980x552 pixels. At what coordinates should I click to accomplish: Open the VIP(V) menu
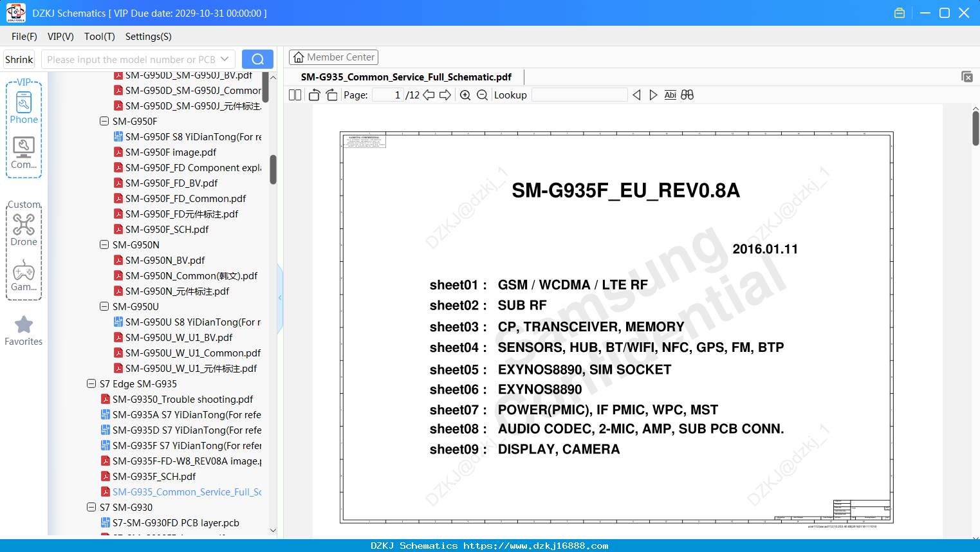60,37
